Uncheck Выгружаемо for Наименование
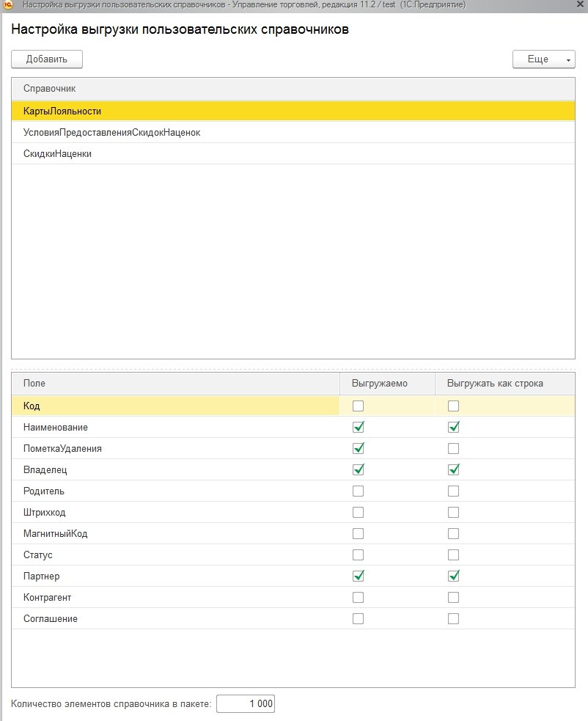 click(x=358, y=427)
